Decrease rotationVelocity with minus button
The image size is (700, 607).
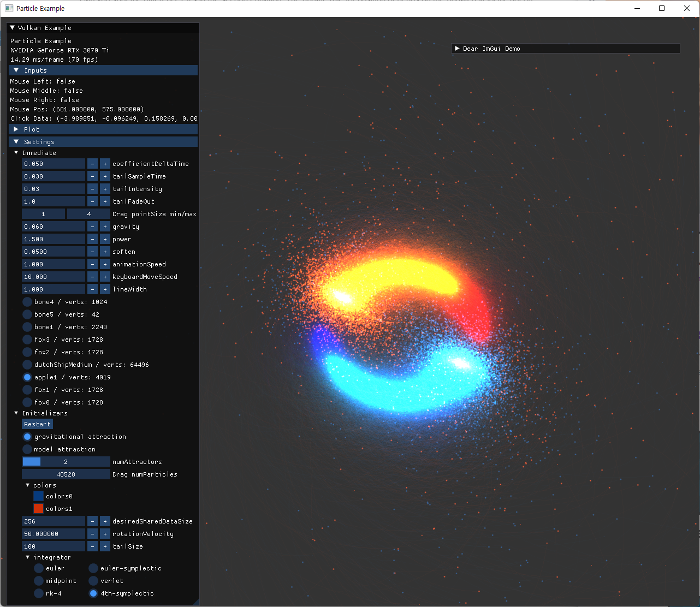pyautogui.click(x=92, y=534)
